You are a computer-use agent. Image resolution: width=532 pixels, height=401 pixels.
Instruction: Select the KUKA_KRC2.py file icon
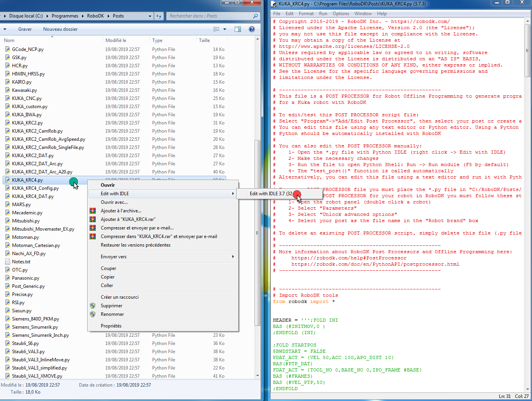tap(7, 123)
